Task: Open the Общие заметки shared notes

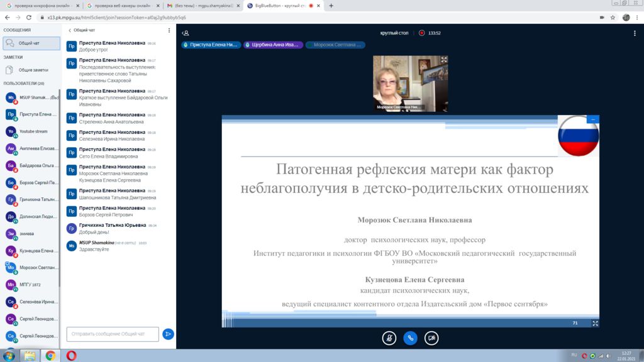Action: (x=33, y=70)
